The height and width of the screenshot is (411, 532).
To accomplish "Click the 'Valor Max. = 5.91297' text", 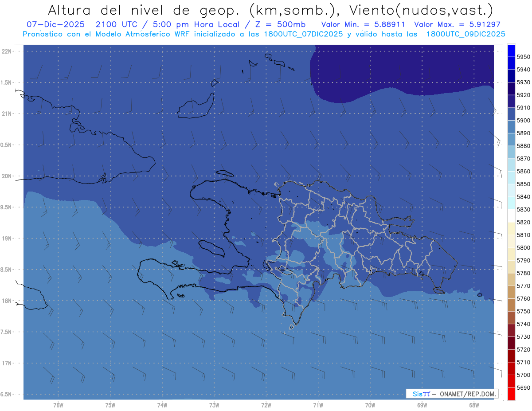I will (x=457, y=24).
